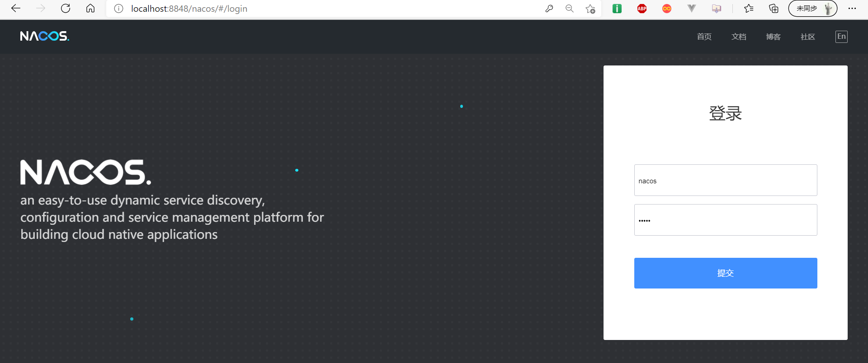Open the 未同步 profile button
The height and width of the screenshot is (363, 868).
pyautogui.click(x=813, y=9)
